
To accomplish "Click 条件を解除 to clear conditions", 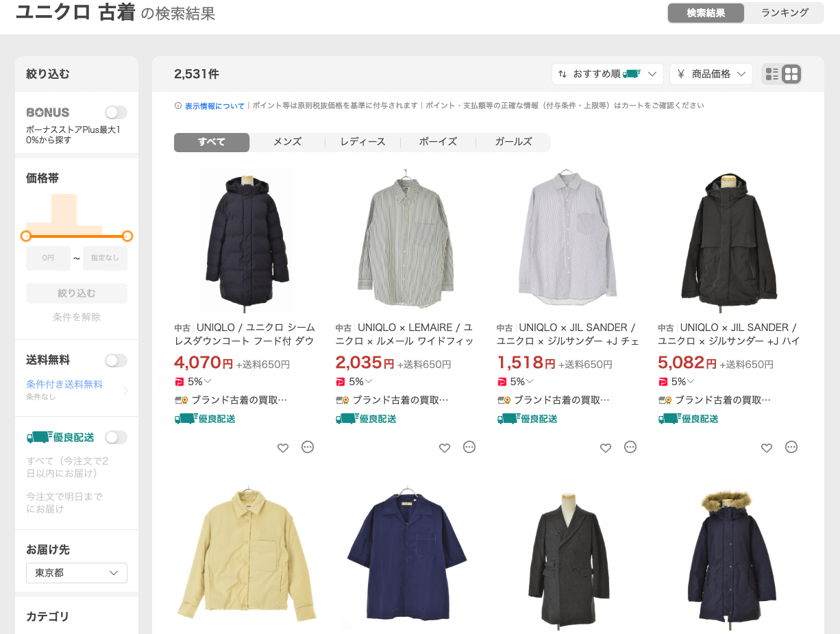I will click(77, 317).
